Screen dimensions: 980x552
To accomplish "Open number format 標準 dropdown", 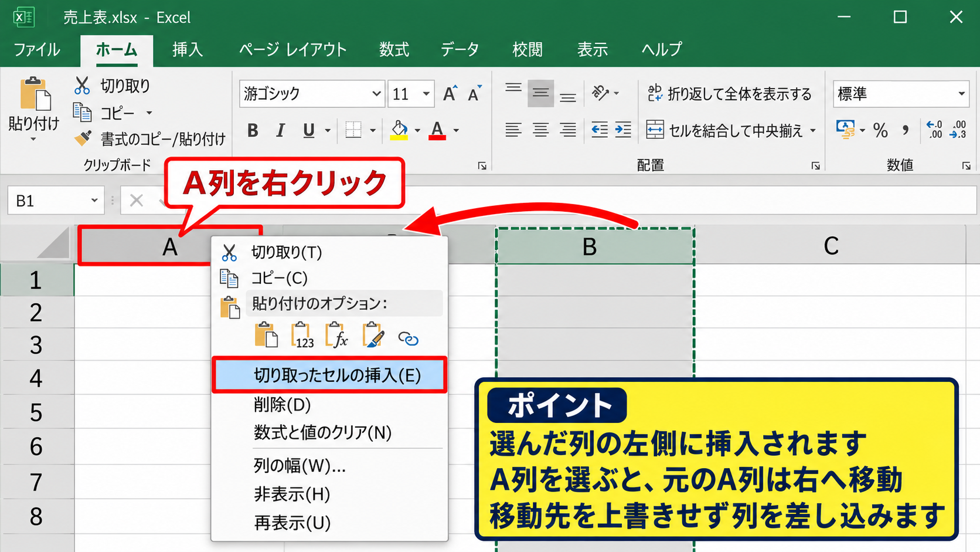I will 961,94.
